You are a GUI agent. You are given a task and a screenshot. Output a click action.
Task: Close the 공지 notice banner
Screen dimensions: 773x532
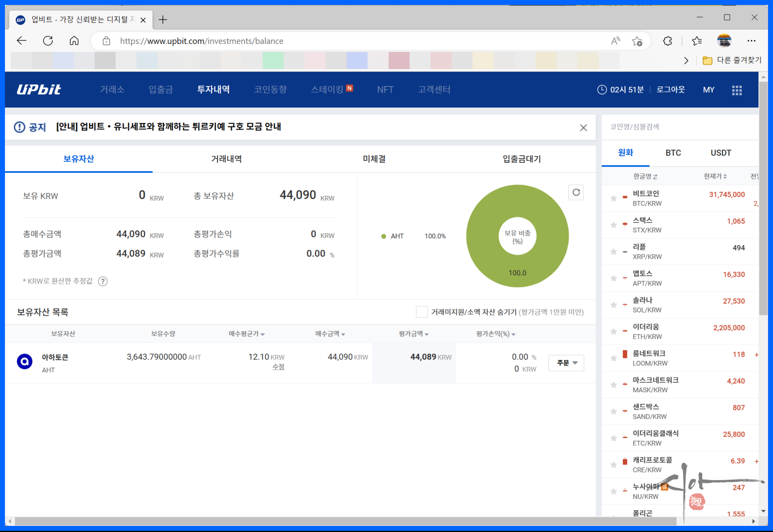pyautogui.click(x=583, y=128)
